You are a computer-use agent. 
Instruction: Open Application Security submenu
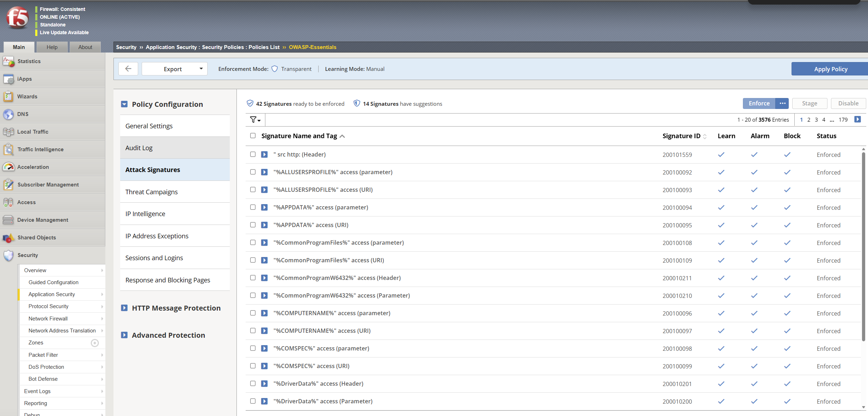click(x=62, y=294)
